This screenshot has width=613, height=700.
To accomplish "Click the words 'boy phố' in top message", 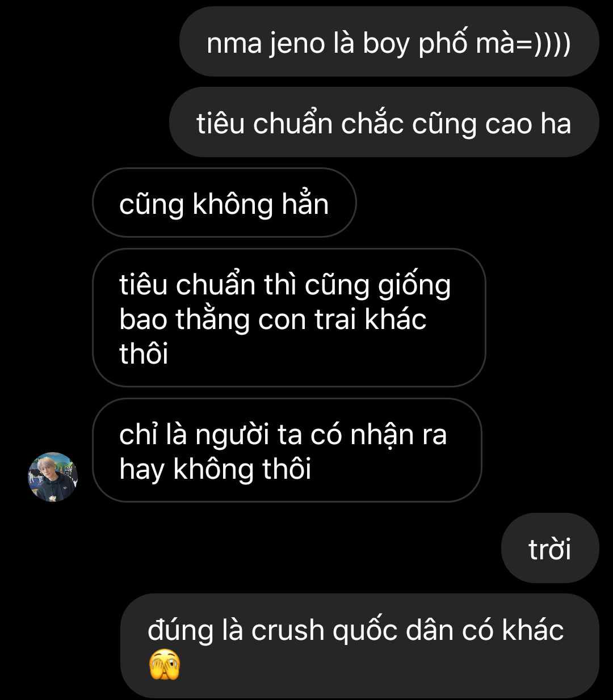I will coord(415,44).
